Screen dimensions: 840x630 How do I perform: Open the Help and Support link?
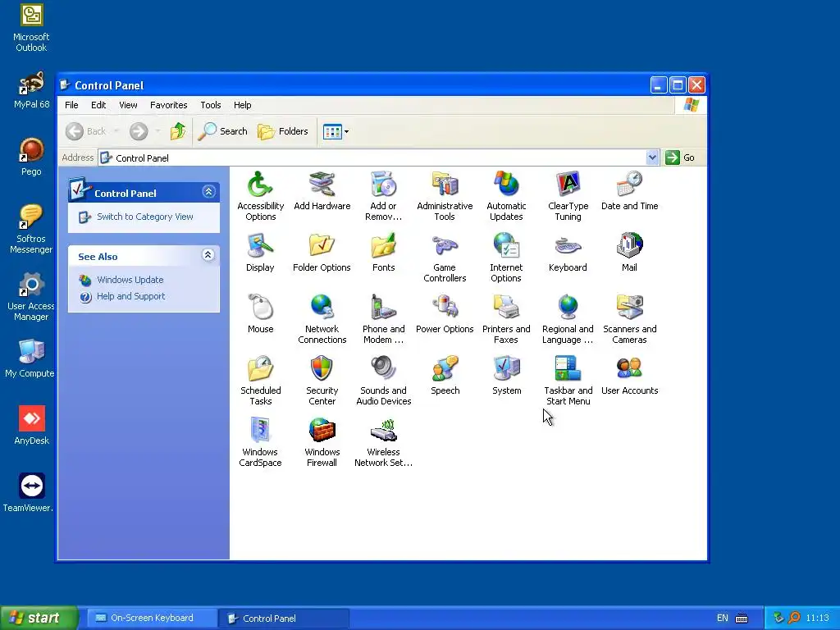tap(130, 296)
